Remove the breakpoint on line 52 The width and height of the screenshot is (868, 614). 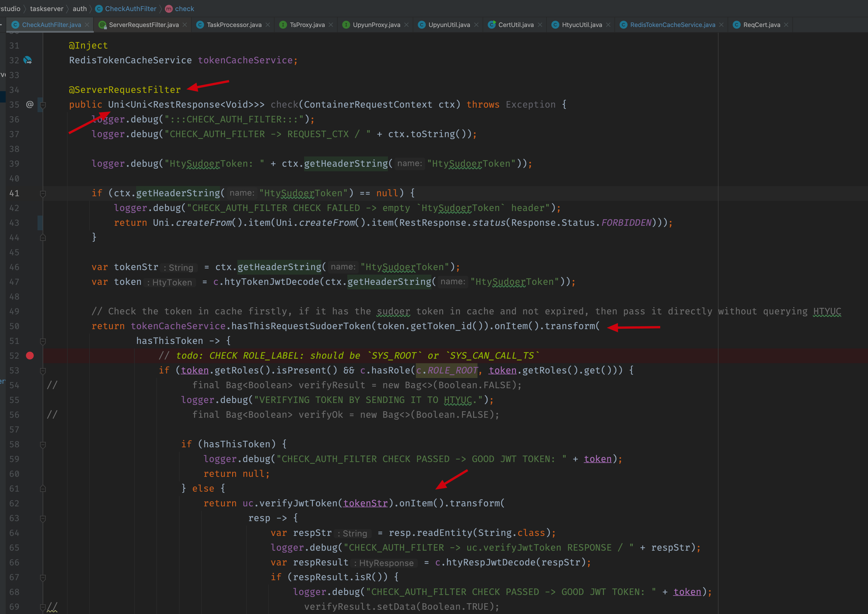pos(30,355)
